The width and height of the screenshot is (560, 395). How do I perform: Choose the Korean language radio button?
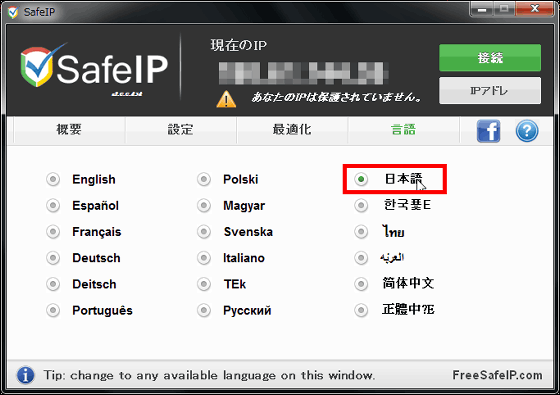pyautogui.click(x=361, y=205)
